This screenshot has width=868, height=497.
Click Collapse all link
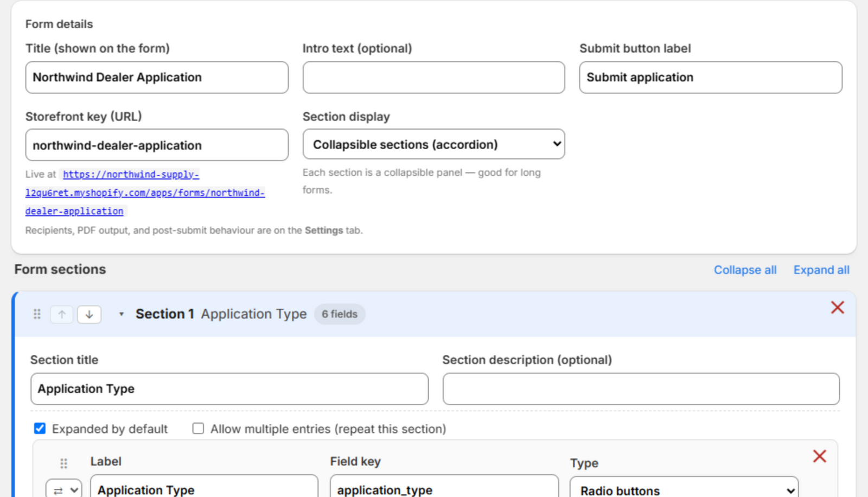tap(745, 270)
